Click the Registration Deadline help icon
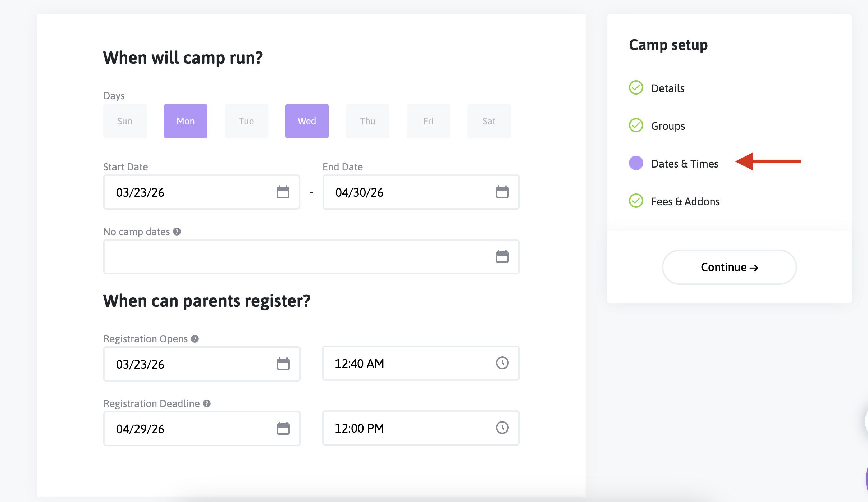Image resolution: width=868 pixels, height=502 pixels. point(207,403)
